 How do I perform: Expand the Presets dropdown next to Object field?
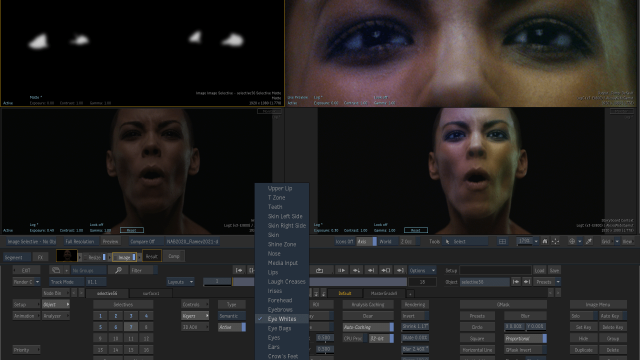[x=547, y=282]
